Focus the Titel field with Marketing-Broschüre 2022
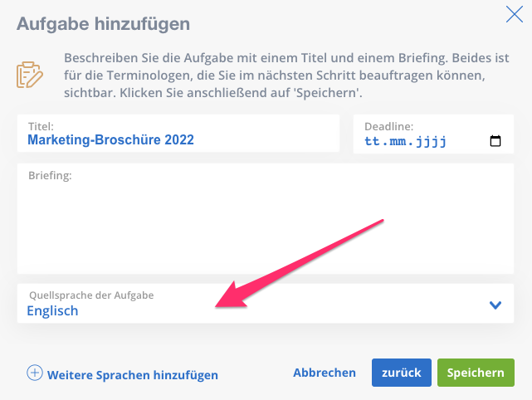The height and width of the screenshot is (400, 532). tap(178, 134)
